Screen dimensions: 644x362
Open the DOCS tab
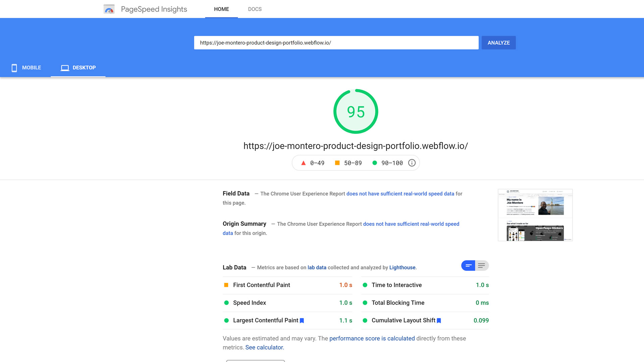(255, 9)
